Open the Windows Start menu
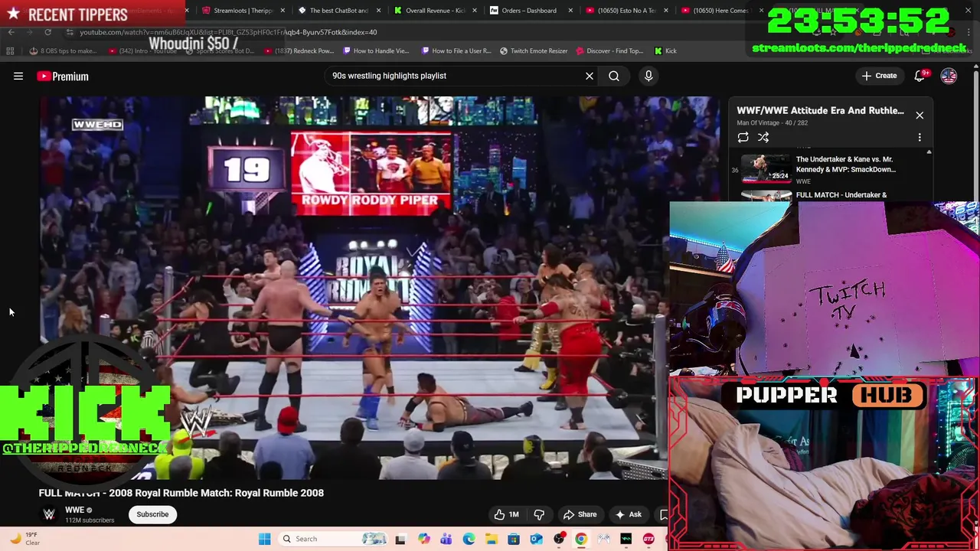The width and height of the screenshot is (980, 551). tap(264, 539)
